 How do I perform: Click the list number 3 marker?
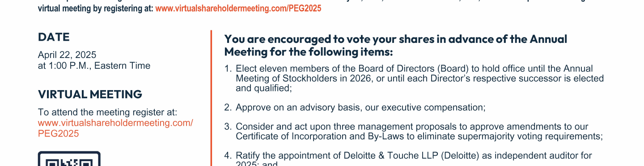click(228, 127)
